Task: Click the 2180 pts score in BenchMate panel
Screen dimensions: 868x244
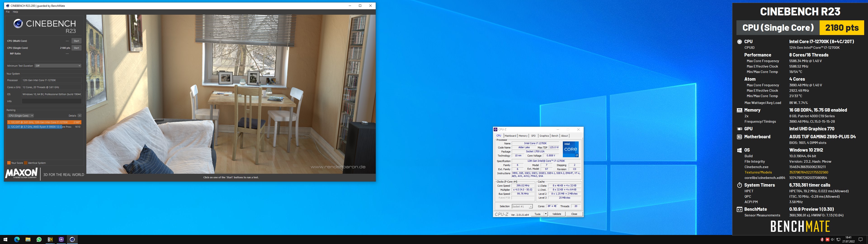Action: coord(842,28)
